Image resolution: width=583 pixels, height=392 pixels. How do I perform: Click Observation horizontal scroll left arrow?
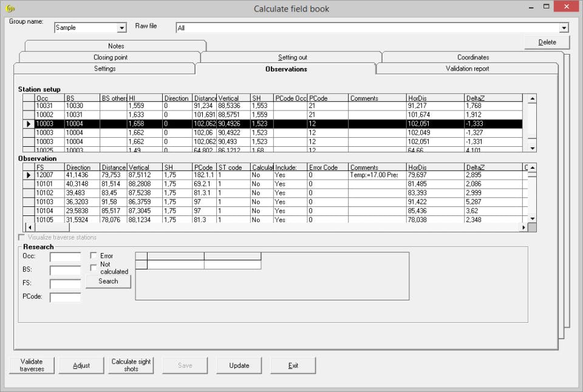coord(30,227)
